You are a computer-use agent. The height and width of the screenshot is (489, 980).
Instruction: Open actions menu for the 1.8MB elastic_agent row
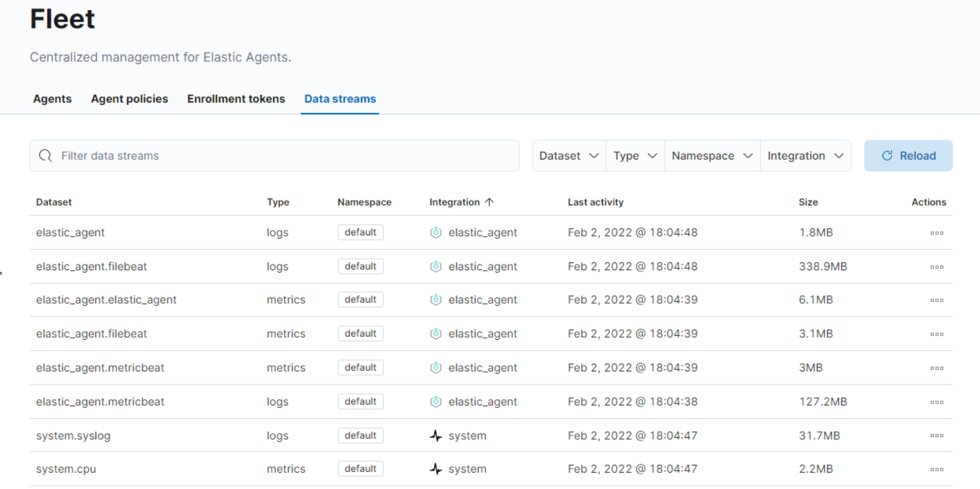936,233
